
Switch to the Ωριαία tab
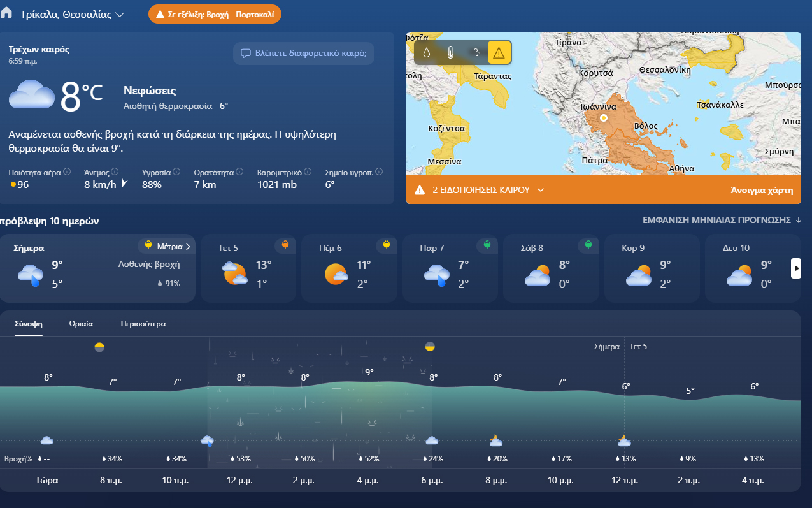coord(81,324)
